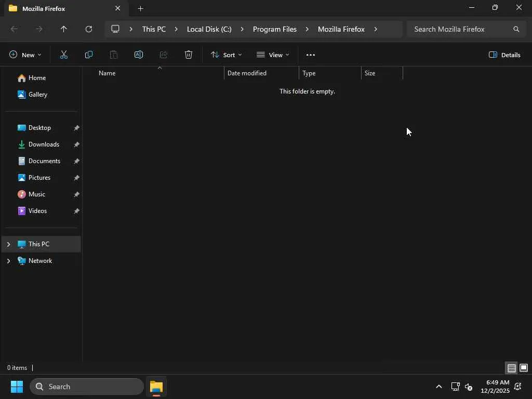
Task: Switch to large thumbnails view icon
Action: pyautogui.click(x=524, y=368)
